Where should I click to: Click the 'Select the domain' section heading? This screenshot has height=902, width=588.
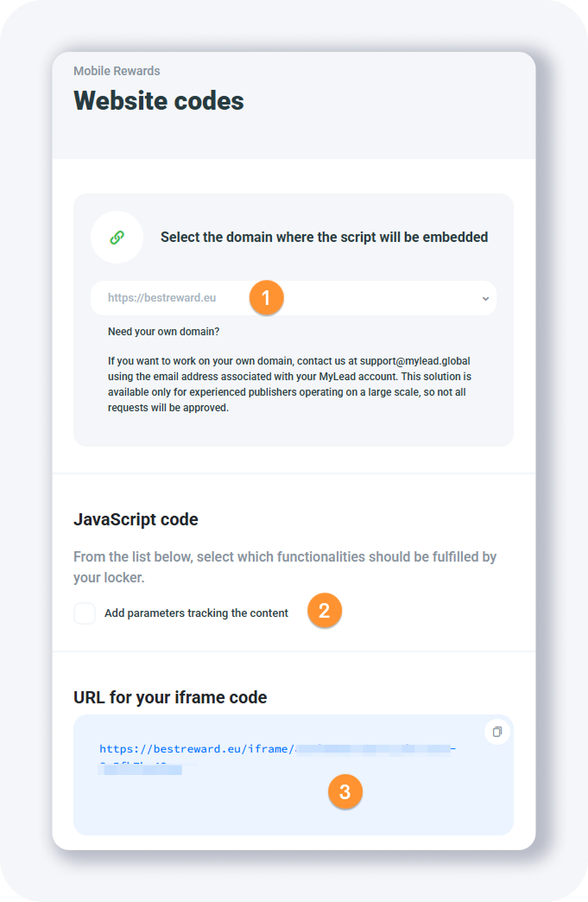[x=324, y=237]
